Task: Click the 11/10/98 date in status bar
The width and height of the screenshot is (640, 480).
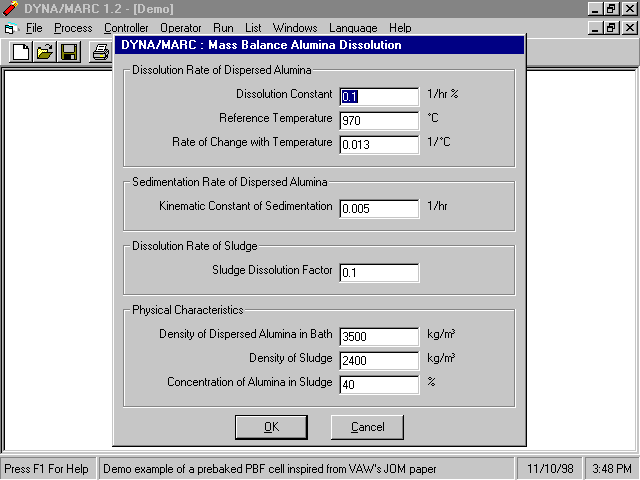Action: (x=550, y=469)
